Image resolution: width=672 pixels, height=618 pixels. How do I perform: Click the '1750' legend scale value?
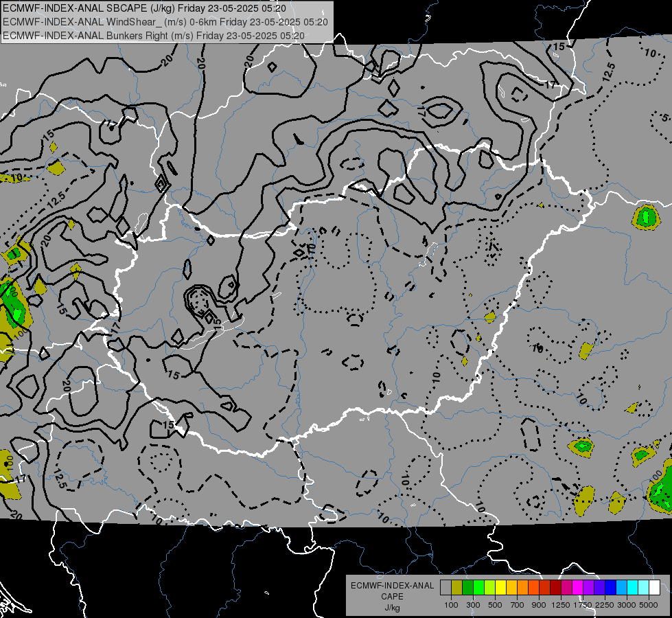click(583, 605)
